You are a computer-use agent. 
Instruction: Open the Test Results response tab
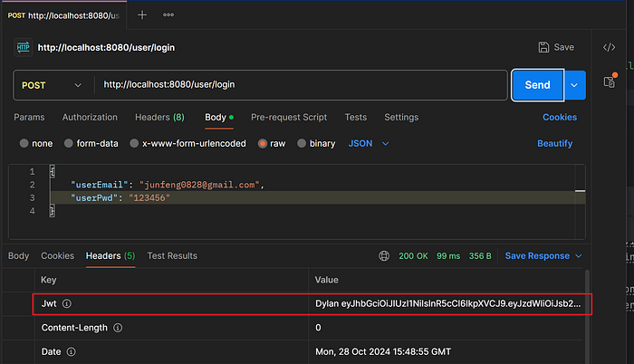coord(172,256)
